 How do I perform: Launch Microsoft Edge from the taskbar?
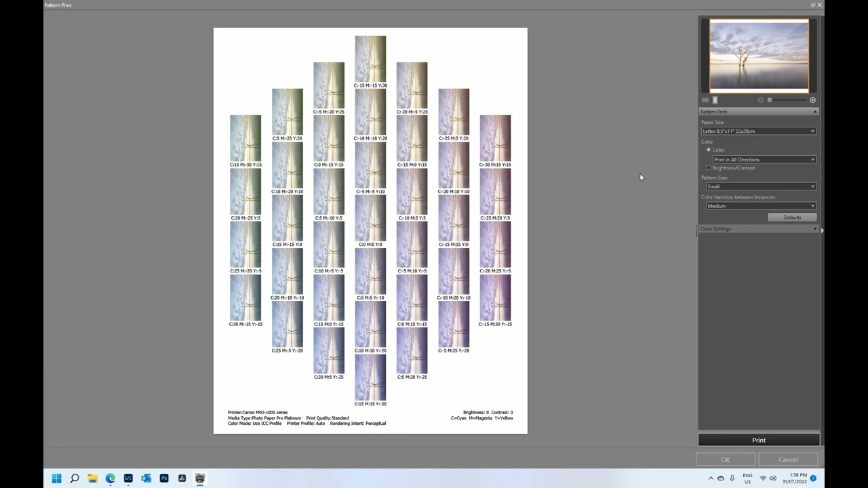pyautogui.click(x=111, y=479)
